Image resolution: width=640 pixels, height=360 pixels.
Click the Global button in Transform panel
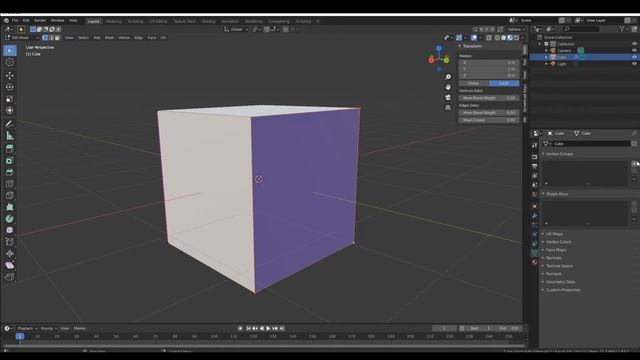473,83
